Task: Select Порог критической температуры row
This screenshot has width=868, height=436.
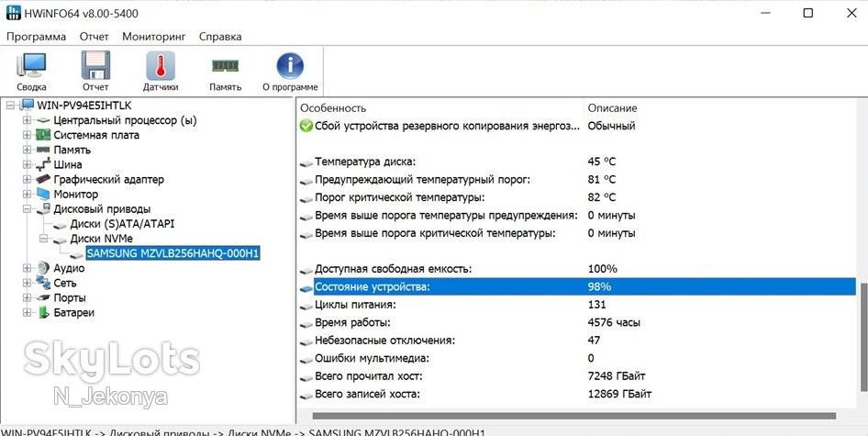Action: point(577,197)
